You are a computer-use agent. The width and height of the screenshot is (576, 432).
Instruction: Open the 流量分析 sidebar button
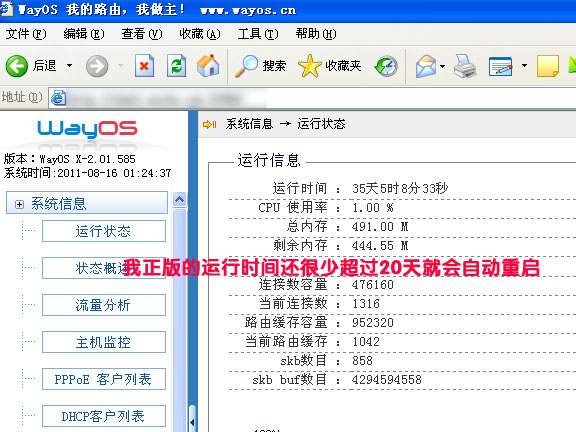tap(104, 305)
